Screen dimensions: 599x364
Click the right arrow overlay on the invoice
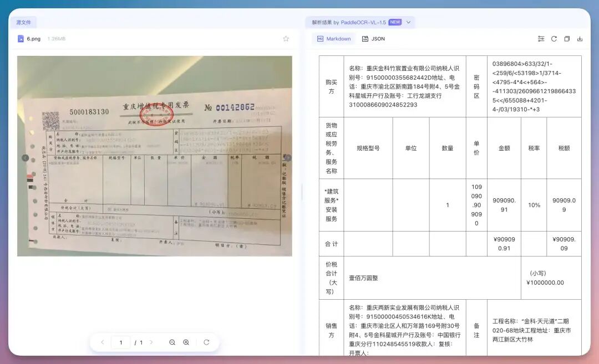(x=288, y=158)
